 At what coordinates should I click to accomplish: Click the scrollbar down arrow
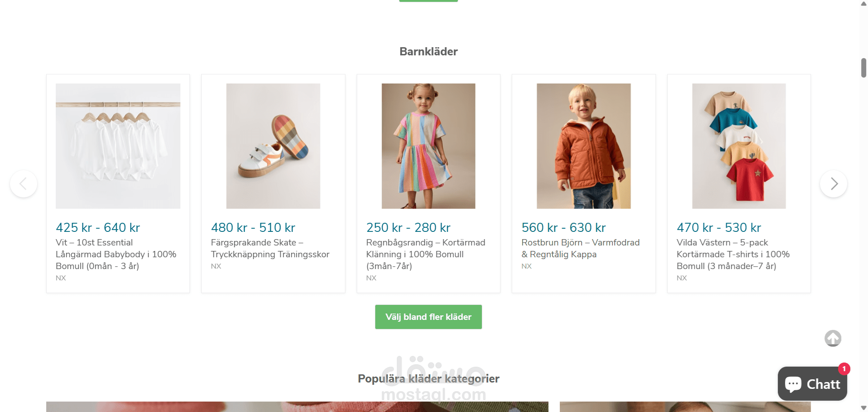point(863,408)
